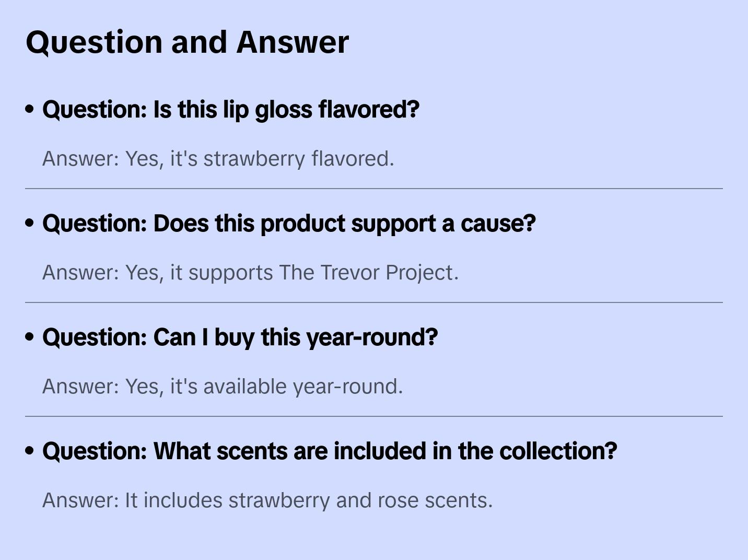Click the divider below the Trevor Project answer
The height and width of the screenshot is (560, 748).
pyautogui.click(x=374, y=302)
